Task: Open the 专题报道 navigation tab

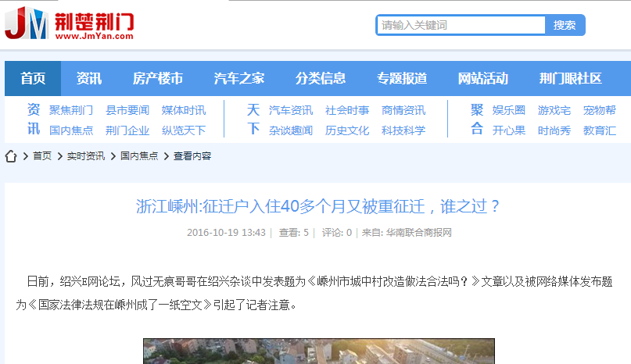Action: click(402, 78)
